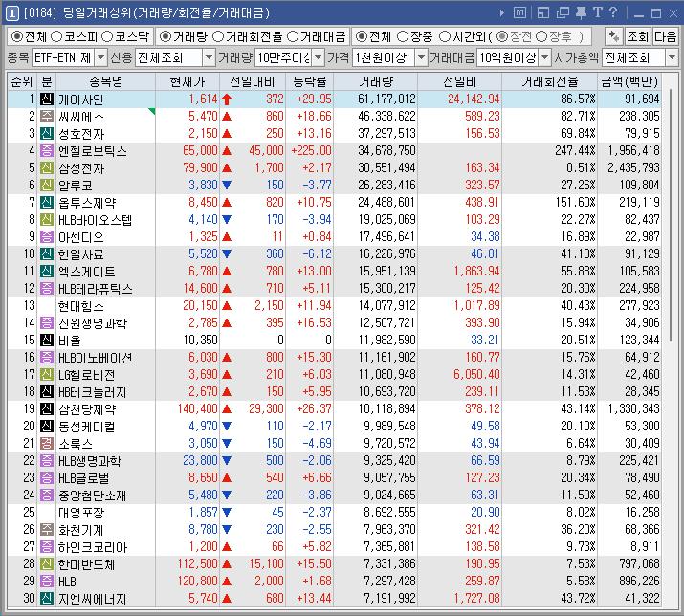The height and width of the screenshot is (616, 684).
Task: Click the 분 column header
Action: tap(46, 81)
